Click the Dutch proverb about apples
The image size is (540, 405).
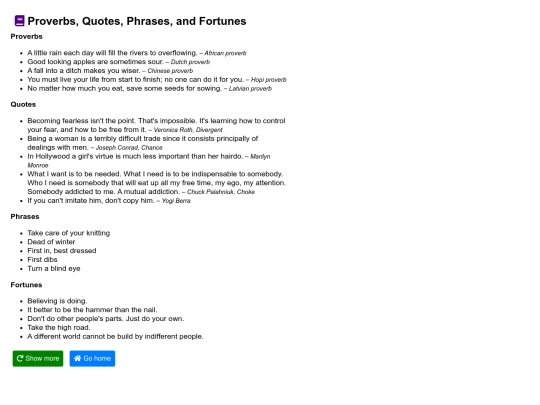click(118, 62)
